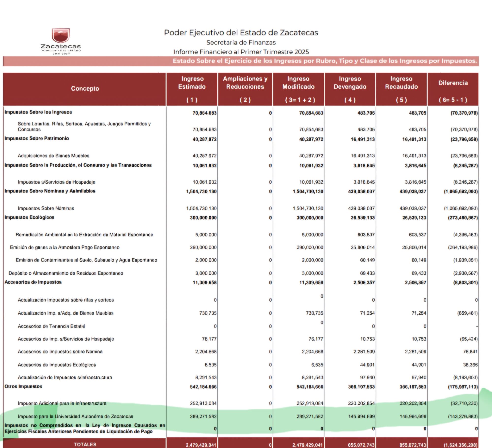Select row 'Otros Impuestos'

click(241, 387)
